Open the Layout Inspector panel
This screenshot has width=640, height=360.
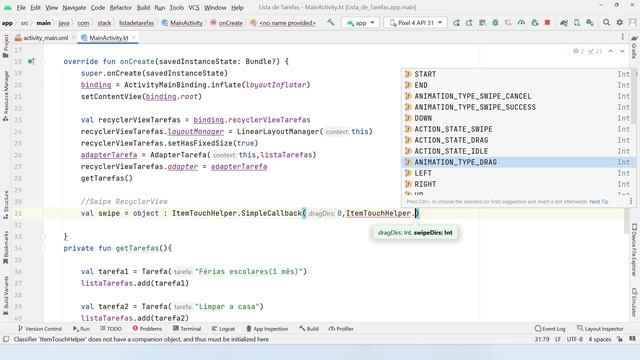[600, 329]
